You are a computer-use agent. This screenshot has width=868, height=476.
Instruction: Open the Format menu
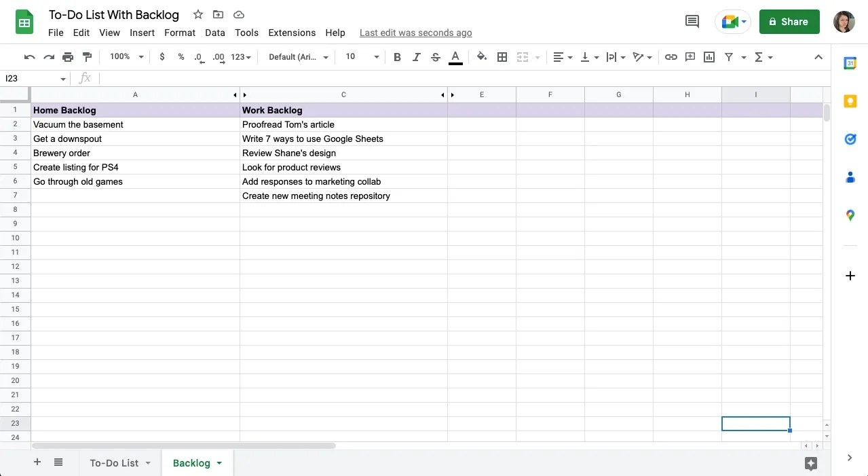[x=179, y=33]
